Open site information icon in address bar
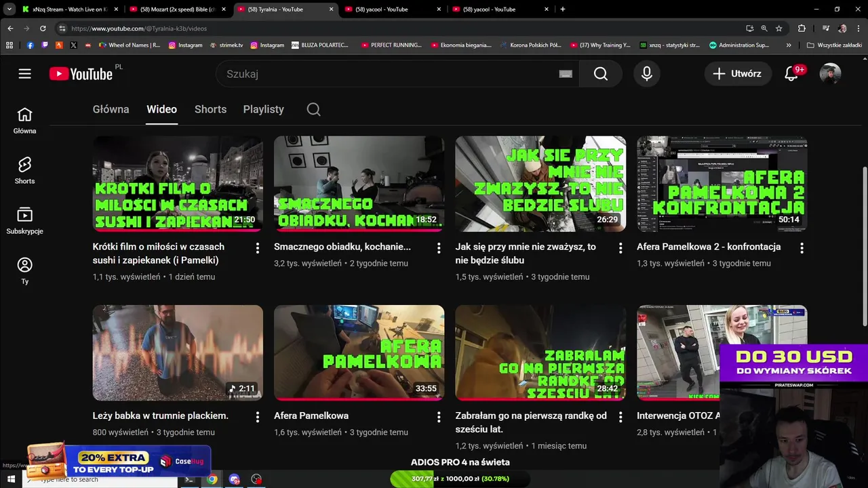 (62, 28)
